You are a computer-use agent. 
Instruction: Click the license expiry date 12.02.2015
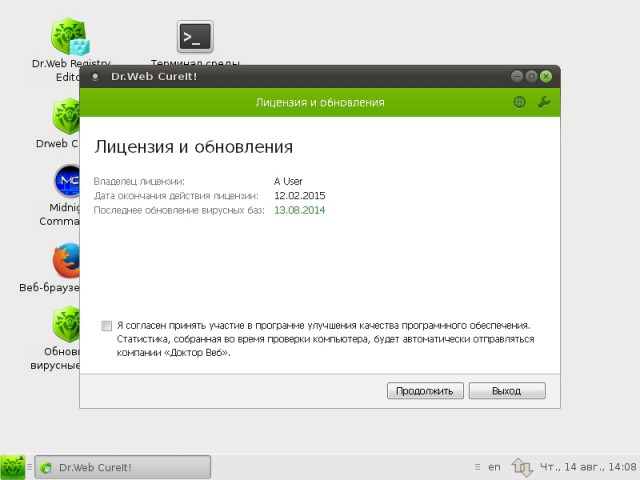pos(300,196)
